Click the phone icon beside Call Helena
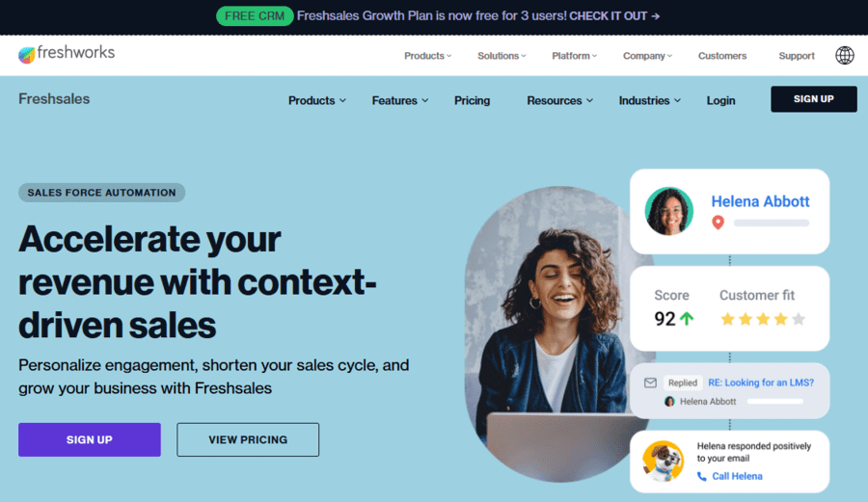The width and height of the screenshot is (868, 502). click(x=702, y=476)
